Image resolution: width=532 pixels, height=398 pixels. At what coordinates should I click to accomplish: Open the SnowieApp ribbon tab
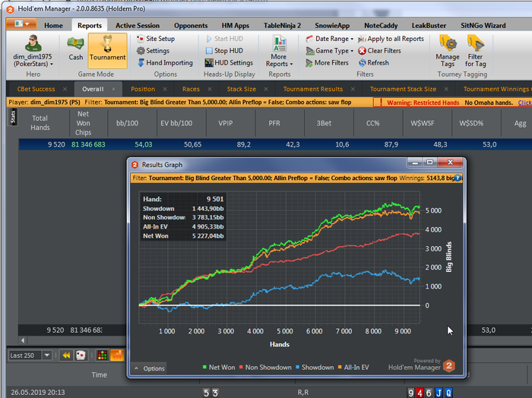[x=332, y=25]
